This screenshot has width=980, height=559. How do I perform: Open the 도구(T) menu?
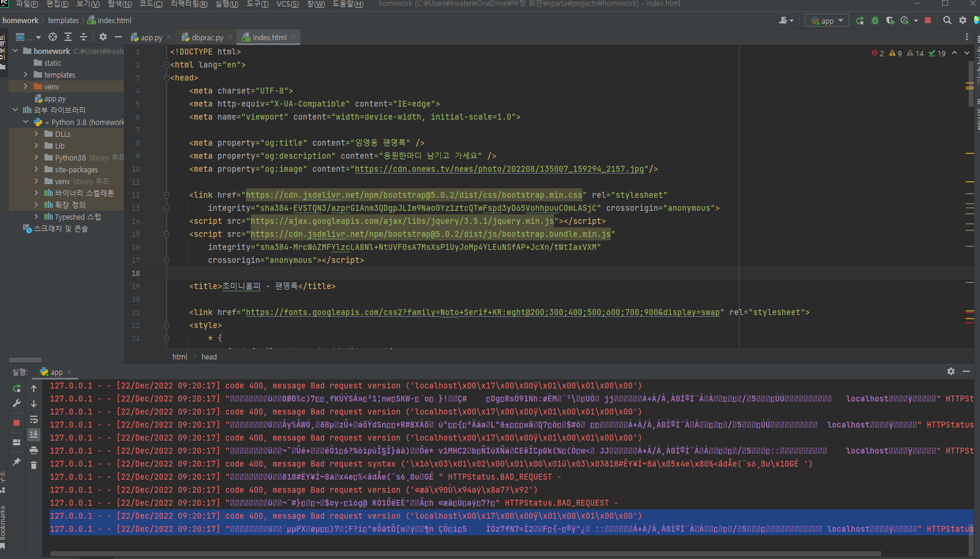coord(257,4)
